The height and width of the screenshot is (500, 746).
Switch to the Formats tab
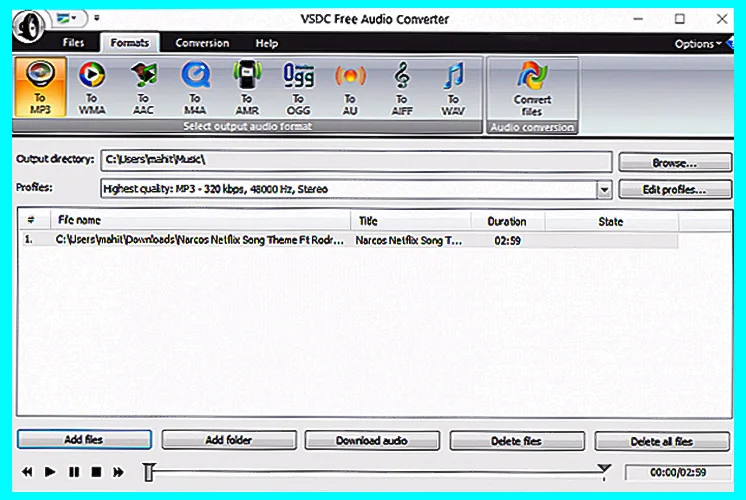click(x=129, y=43)
